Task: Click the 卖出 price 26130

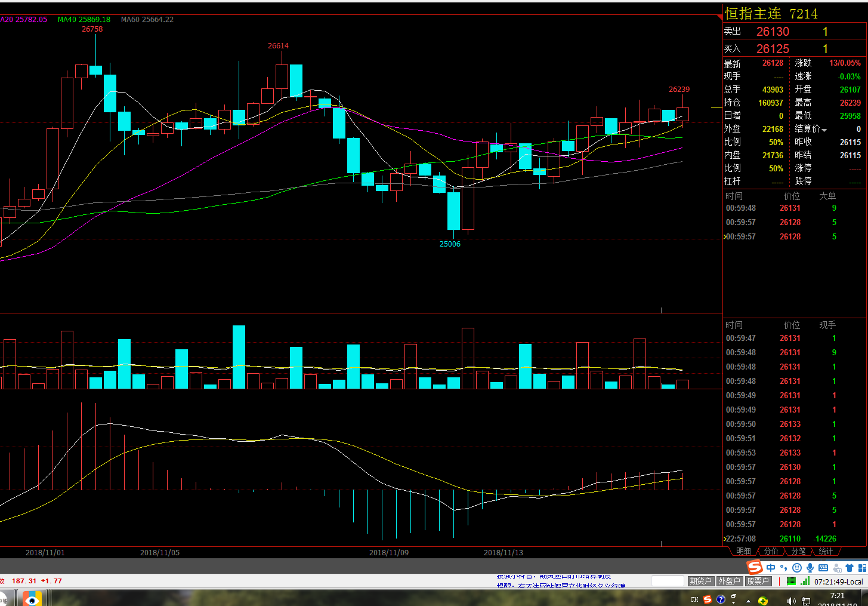Action: coord(773,32)
